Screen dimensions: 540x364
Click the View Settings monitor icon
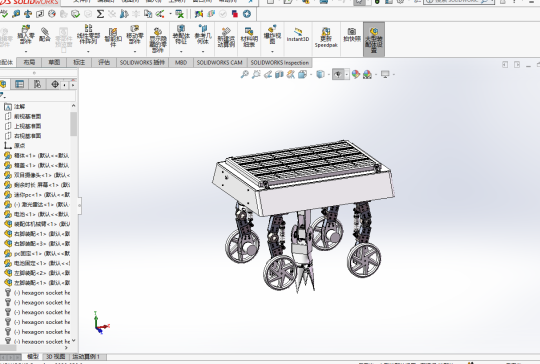385,74
